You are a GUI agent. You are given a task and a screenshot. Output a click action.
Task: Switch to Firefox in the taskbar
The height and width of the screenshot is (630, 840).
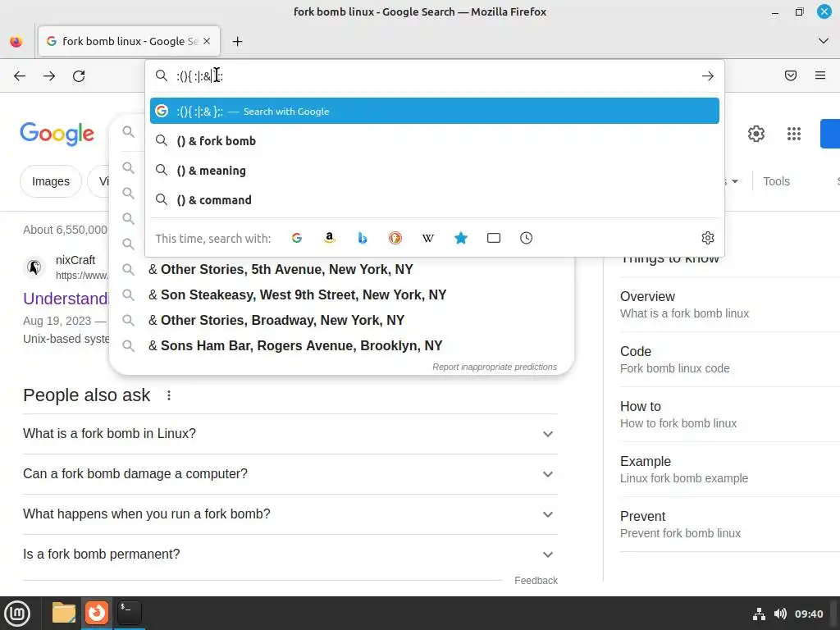click(x=97, y=613)
